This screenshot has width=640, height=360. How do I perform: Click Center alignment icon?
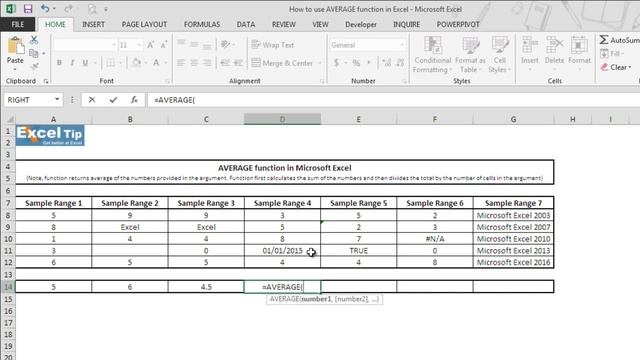click(x=194, y=63)
